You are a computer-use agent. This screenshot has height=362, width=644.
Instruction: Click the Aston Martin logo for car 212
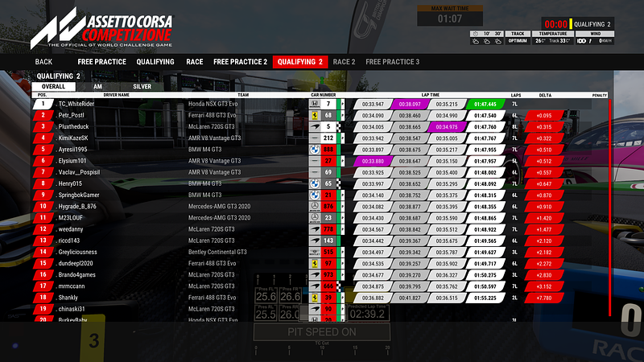(314, 138)
